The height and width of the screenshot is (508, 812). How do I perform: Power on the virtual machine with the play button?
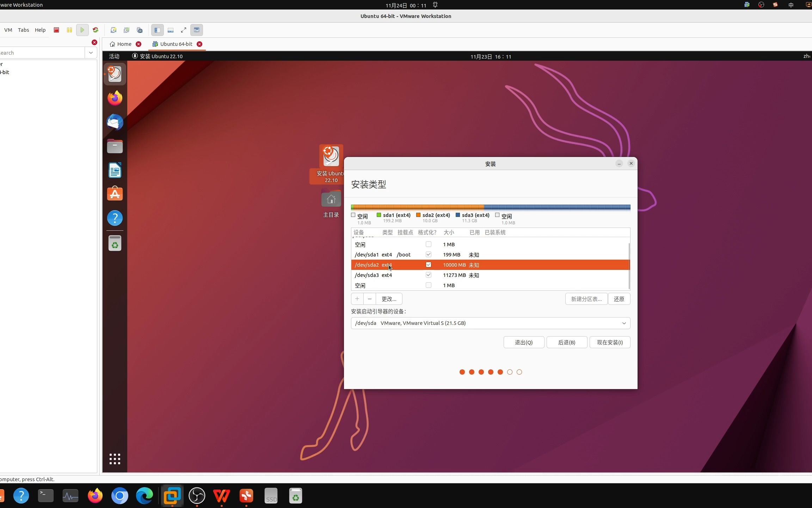click(x=82, y=30)
